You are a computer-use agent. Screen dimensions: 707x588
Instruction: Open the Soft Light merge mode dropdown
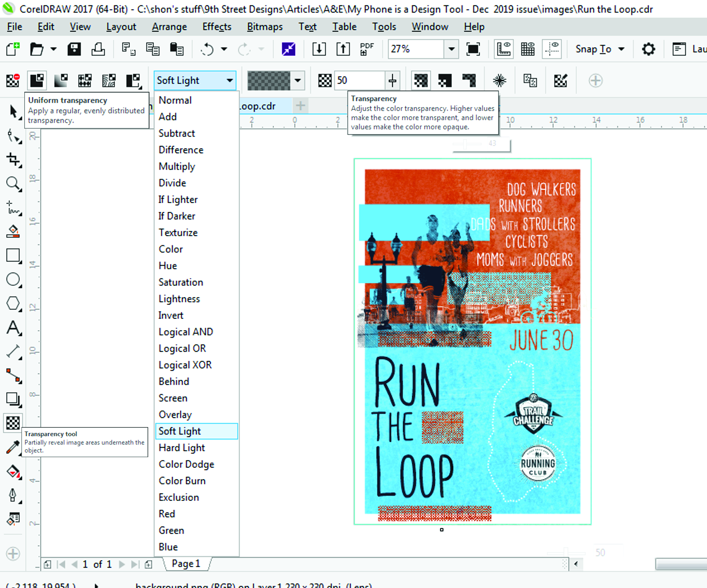[x=195, y=80]
